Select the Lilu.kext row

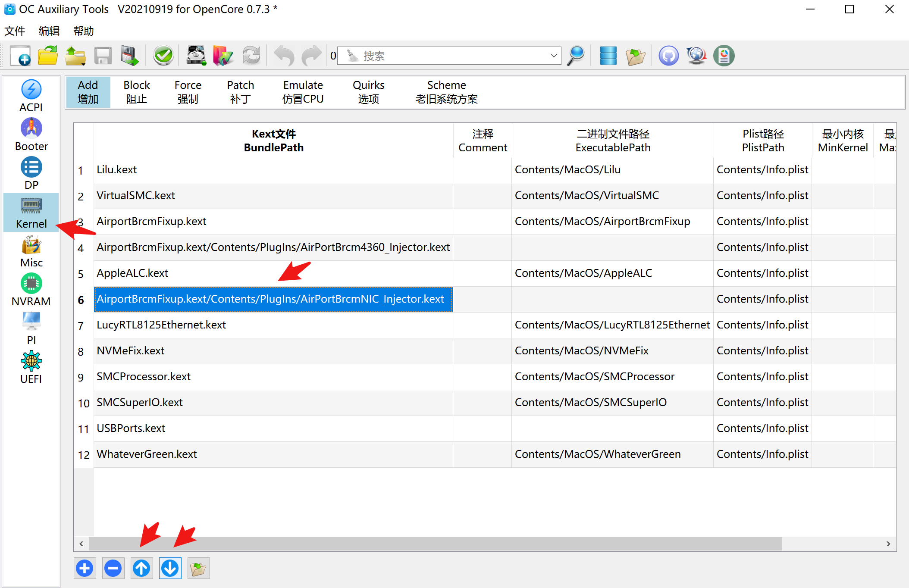click(x=273, y=170)
